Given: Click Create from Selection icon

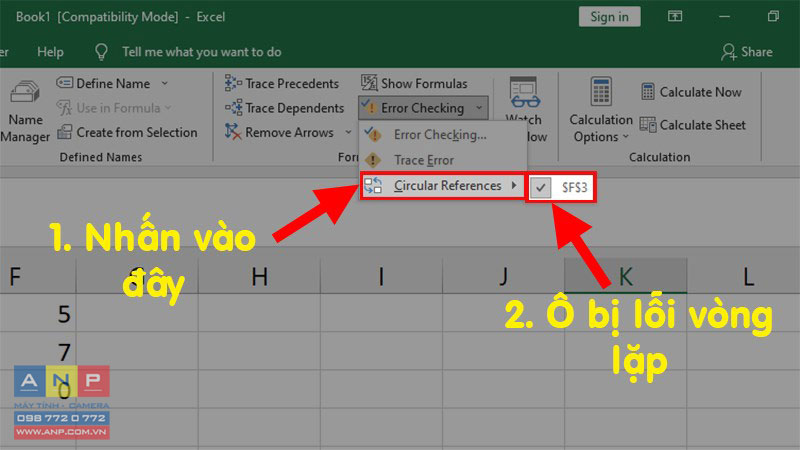Looking at the screenshot, I should click(x=64, y=132).
